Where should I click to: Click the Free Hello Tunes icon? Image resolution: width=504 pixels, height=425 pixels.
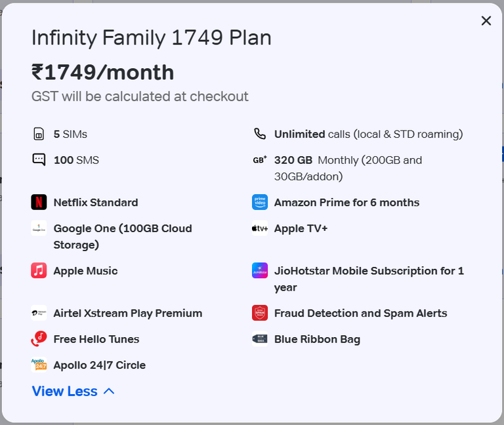point(39,339)
